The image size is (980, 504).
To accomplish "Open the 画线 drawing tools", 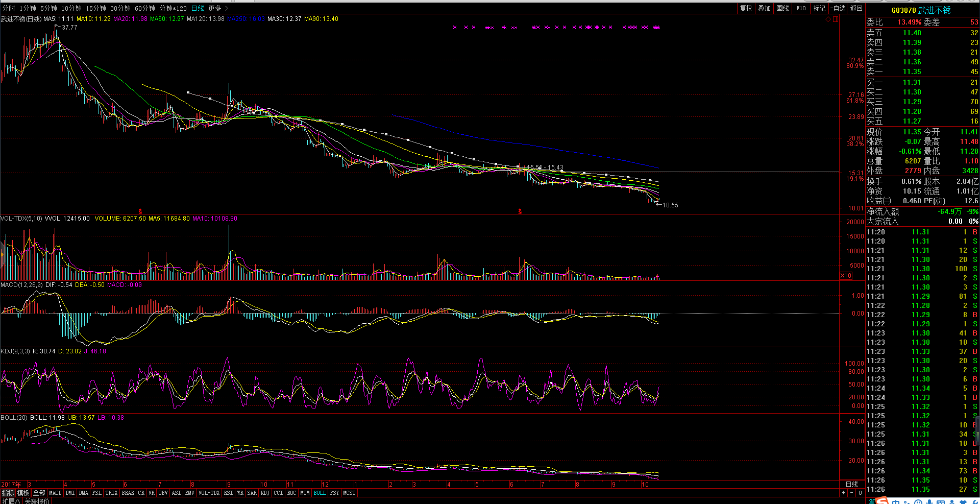I will click(x=782, y=8).
